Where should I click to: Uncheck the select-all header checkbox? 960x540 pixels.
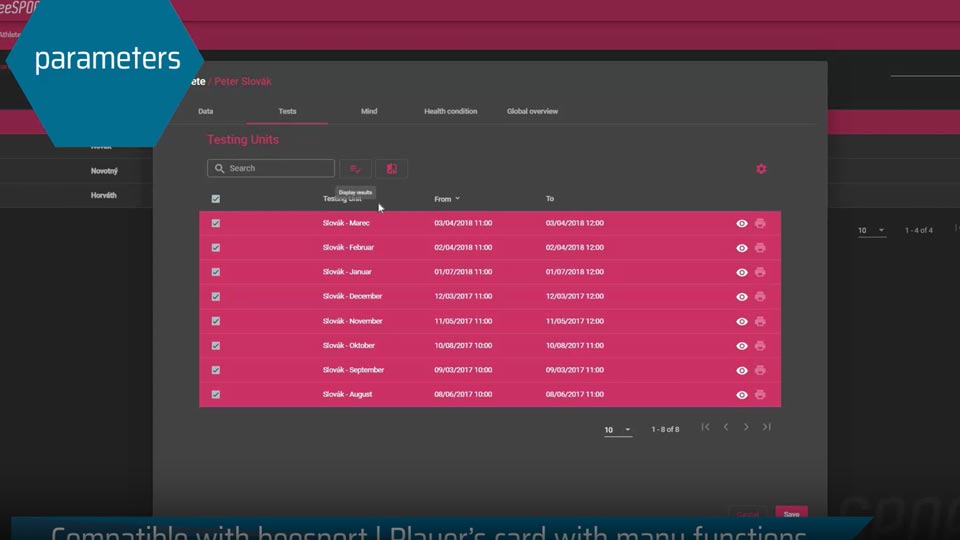point(216,198)
